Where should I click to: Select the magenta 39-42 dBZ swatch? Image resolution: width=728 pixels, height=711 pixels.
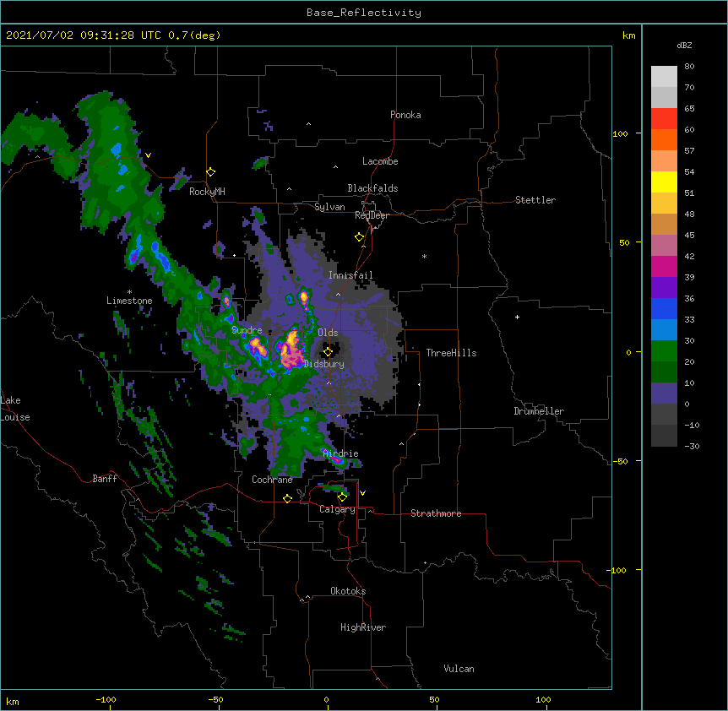point(664,266)
